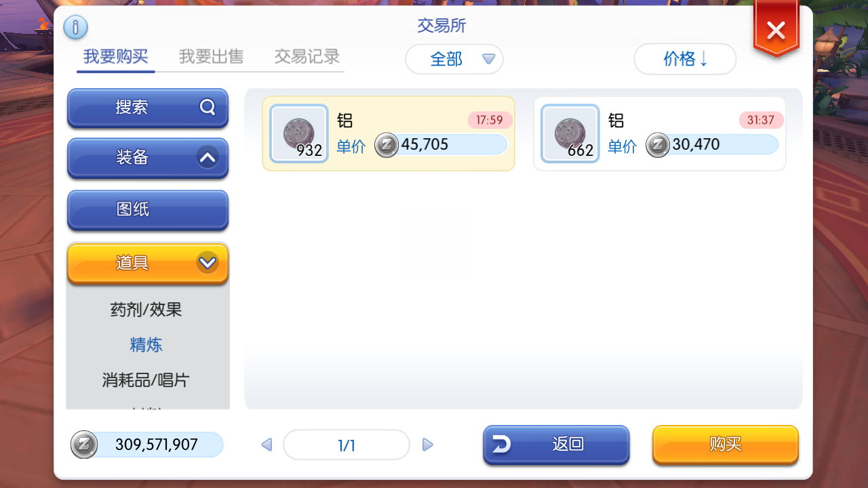Select the 药剂/效果 subcategory

[x=146, y=310]
